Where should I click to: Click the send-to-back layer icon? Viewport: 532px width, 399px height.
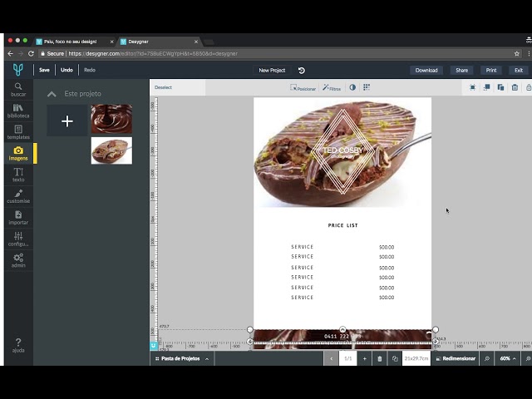point(486,87)
